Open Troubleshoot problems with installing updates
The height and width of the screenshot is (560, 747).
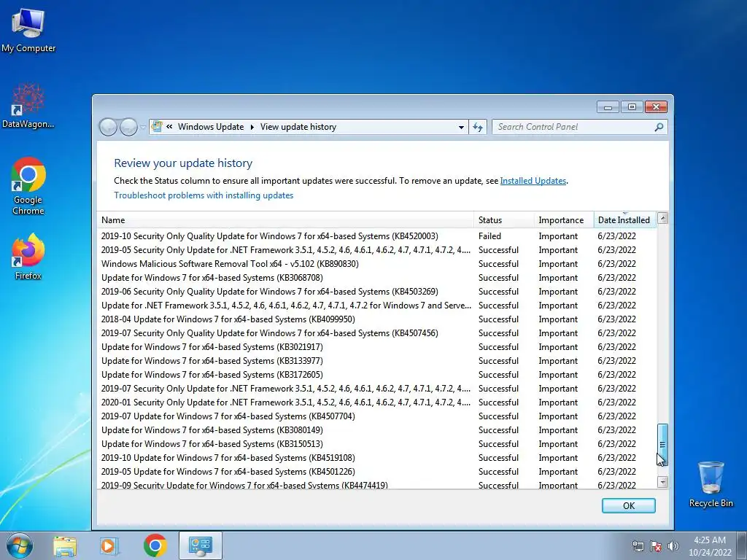click(x=204, y=195)
